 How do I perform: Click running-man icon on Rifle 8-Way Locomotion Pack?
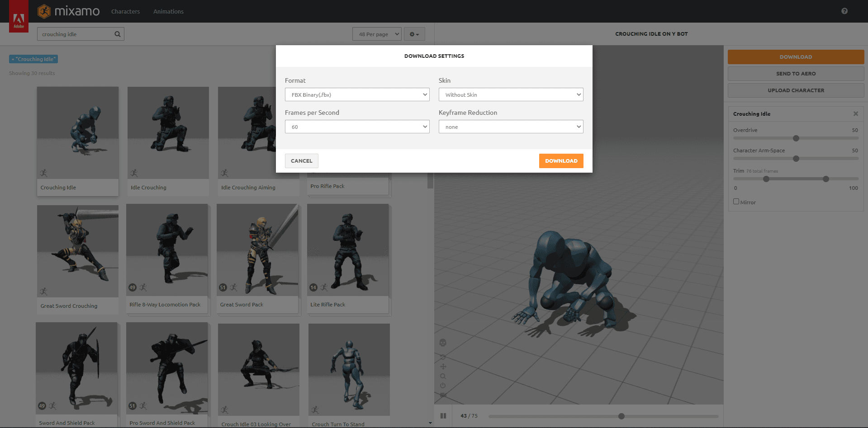(143, 287)
